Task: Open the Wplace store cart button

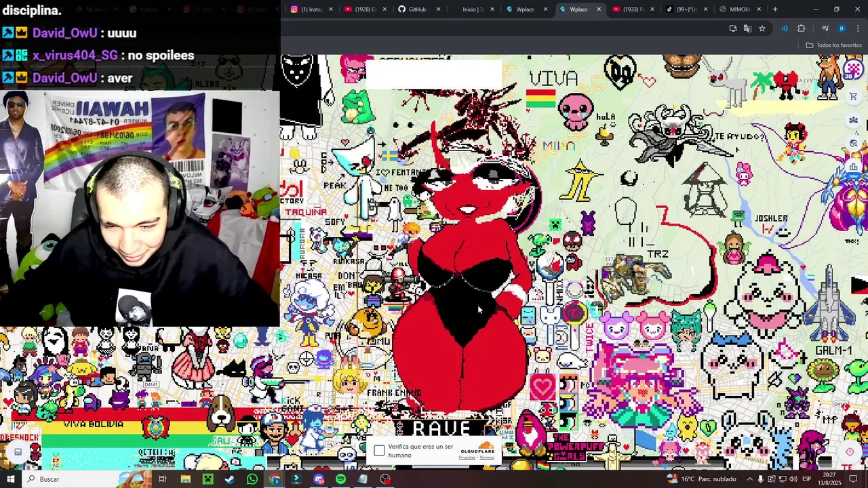Action: (x=853, y=96)
